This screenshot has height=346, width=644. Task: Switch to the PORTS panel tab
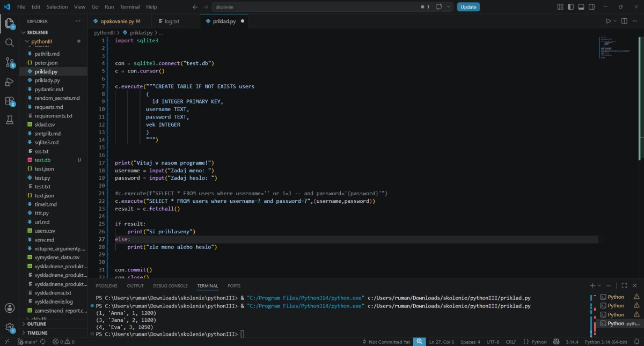(x=234, y=286)
